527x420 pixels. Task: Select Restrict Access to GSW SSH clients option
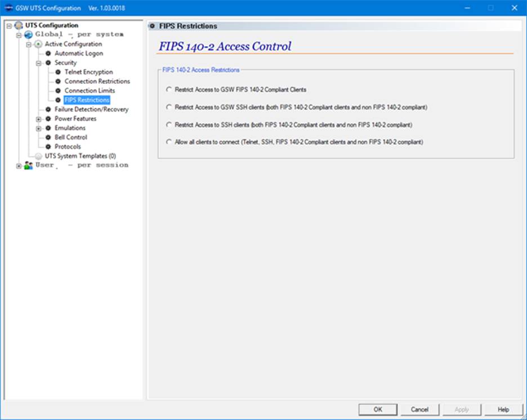pyautogui.click(x=169, y=107)
